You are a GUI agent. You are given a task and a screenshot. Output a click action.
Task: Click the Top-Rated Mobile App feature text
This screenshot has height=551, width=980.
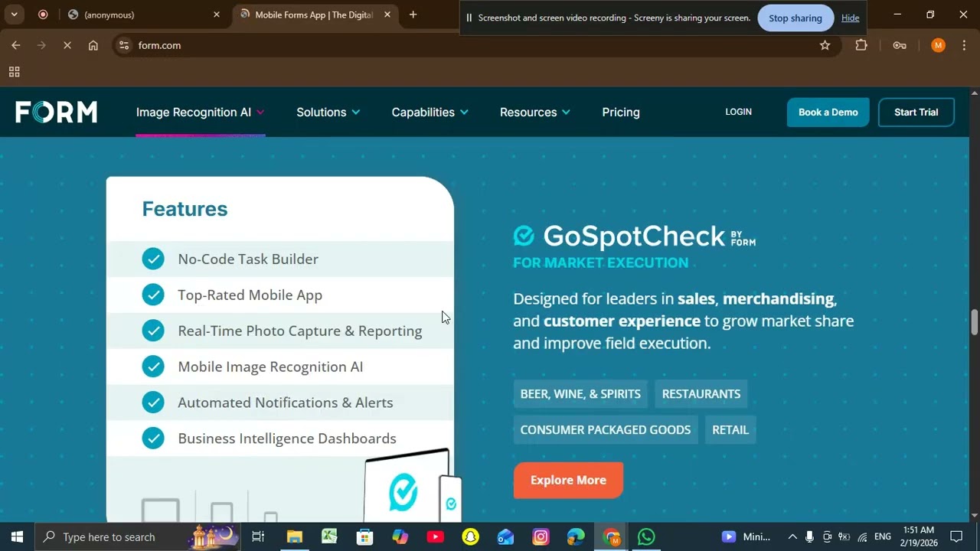(250, 295)
